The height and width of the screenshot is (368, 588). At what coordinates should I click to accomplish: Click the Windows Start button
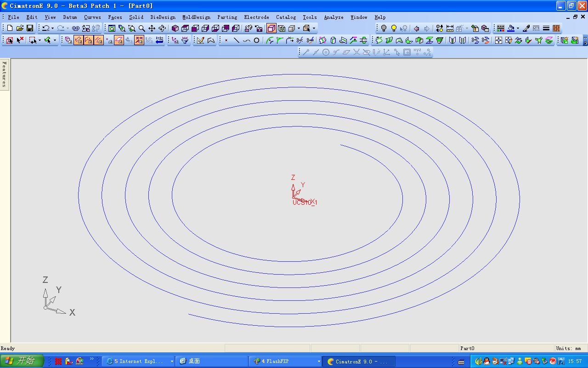(22, 361)
